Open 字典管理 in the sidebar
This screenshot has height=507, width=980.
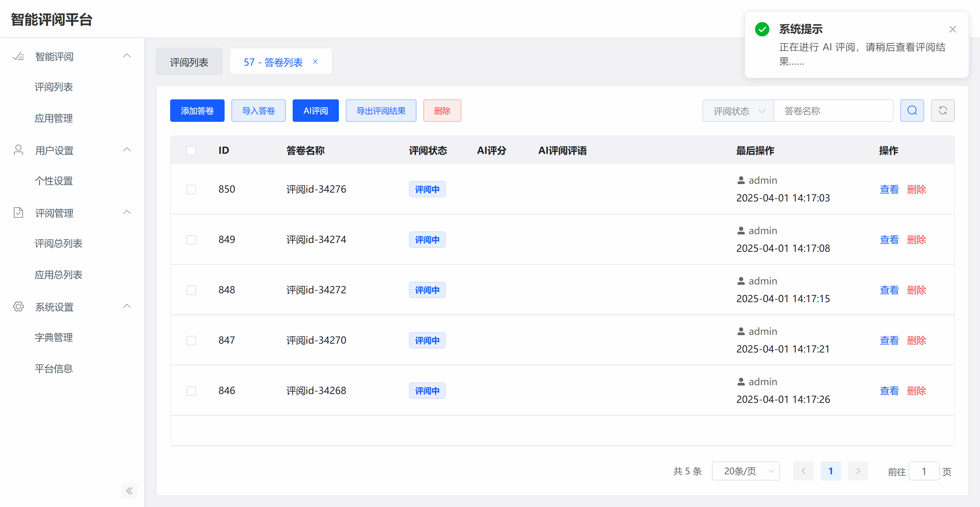[54, 337]
